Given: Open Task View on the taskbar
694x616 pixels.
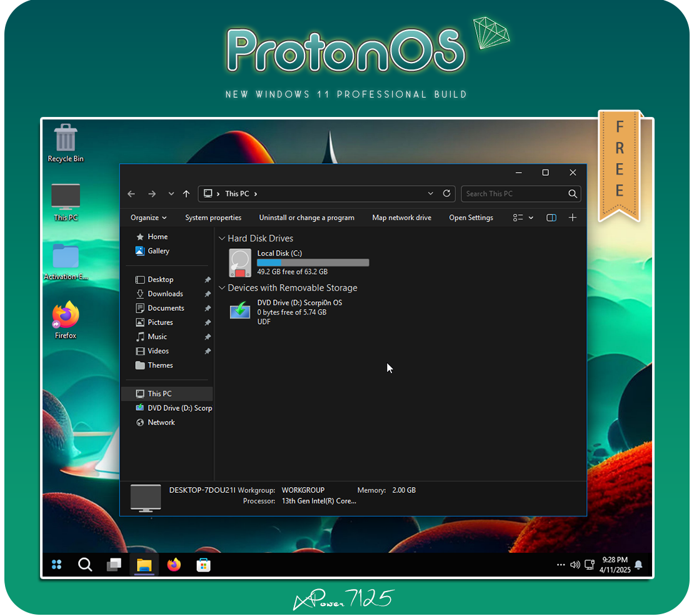Looking at the screenshot, I should point(114,565).
